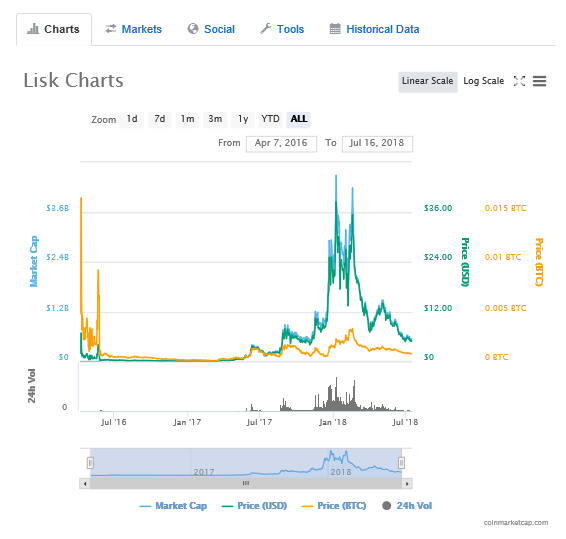Click the left navigator range handle
Screen dimensions: 566x539
[x=91, y=462]
